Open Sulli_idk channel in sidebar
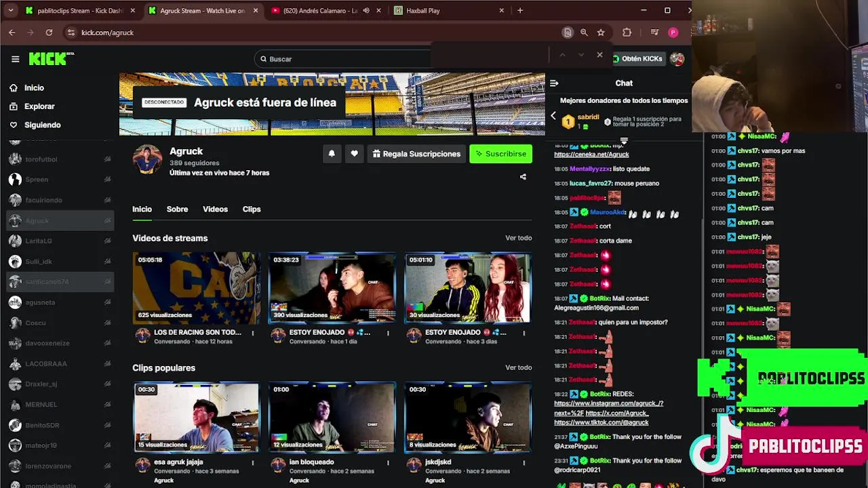 (60, 261)
